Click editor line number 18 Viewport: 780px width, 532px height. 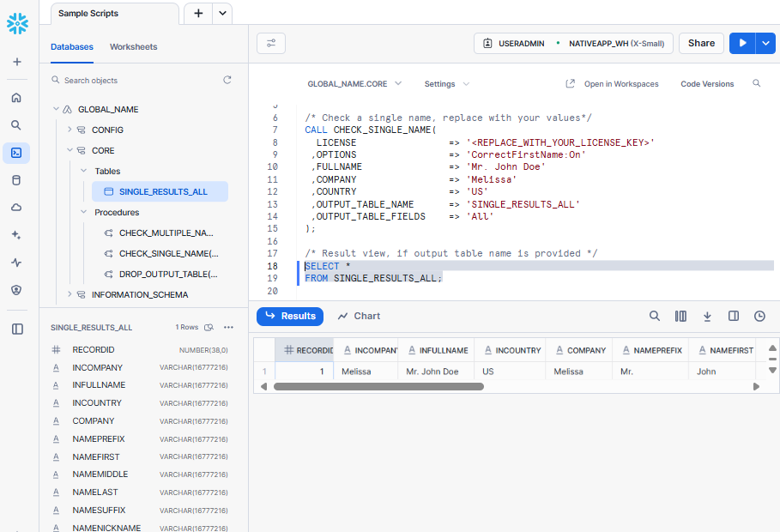272,266
